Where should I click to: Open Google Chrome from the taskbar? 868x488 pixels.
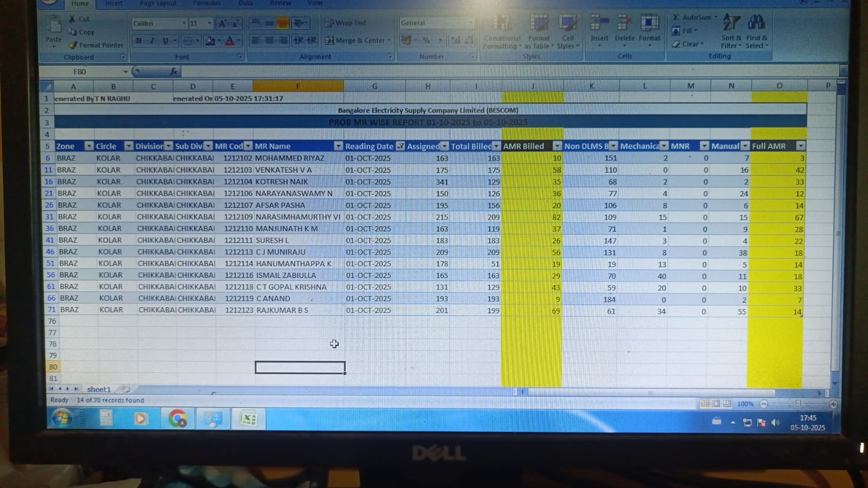tap(178, 419)
